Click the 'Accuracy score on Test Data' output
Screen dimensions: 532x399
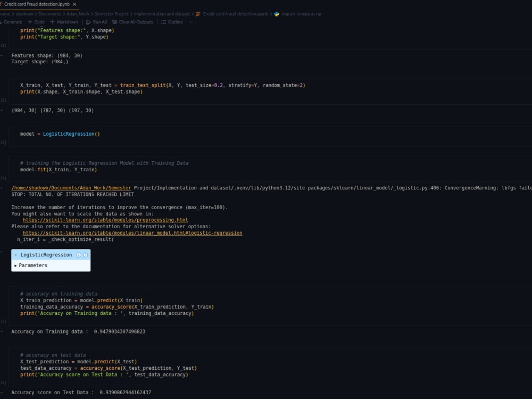[x=81, y=393]
